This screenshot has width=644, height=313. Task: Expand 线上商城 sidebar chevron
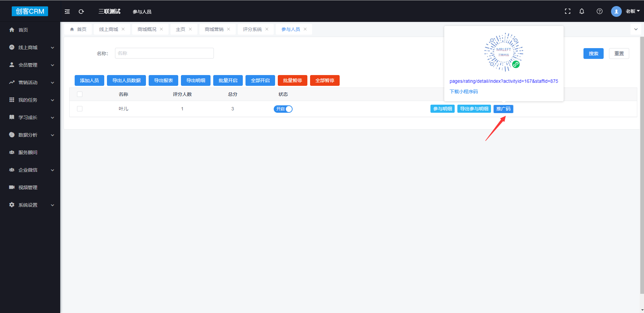click(x=52, y=48)
